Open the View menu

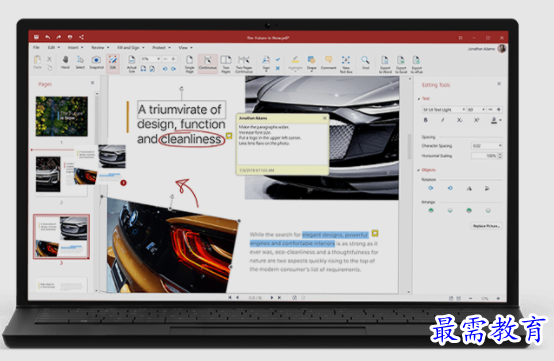point(185,47)
